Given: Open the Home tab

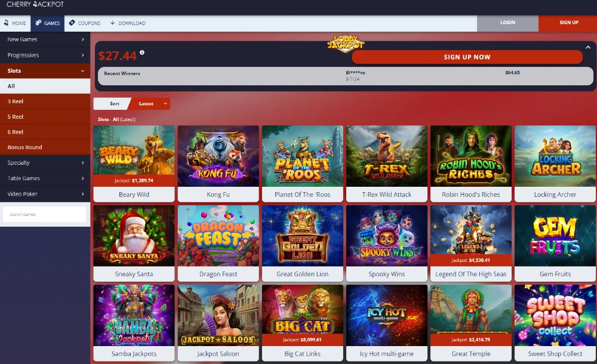Looking at the screenshot, I should point(16,23).
